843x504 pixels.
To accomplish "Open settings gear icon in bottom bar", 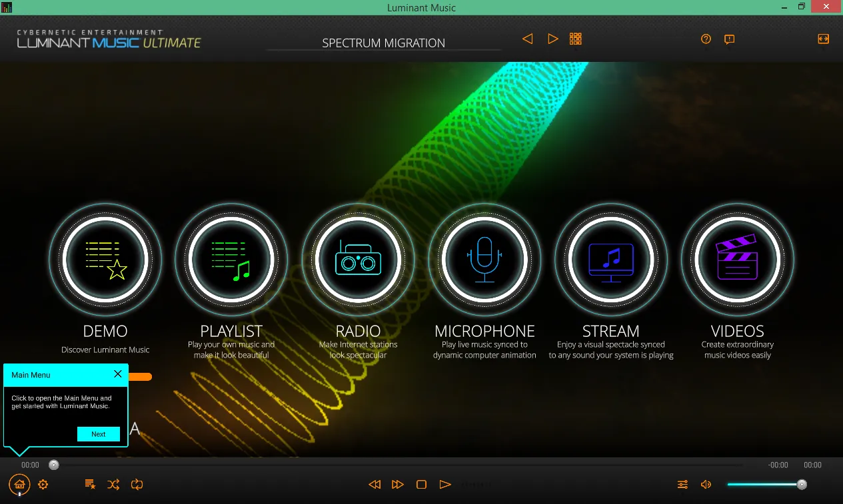I will pyautogui.click(x=43, y=485).
